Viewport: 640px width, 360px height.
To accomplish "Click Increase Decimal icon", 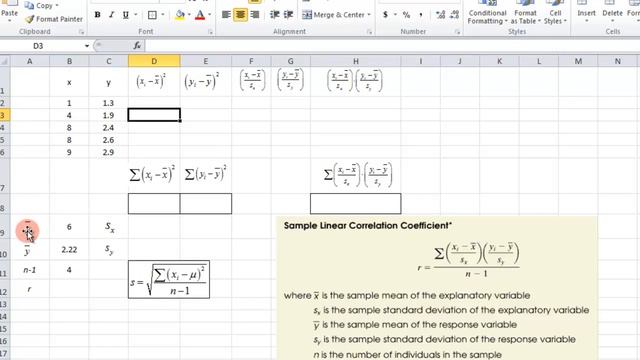I will pos(440,15).
